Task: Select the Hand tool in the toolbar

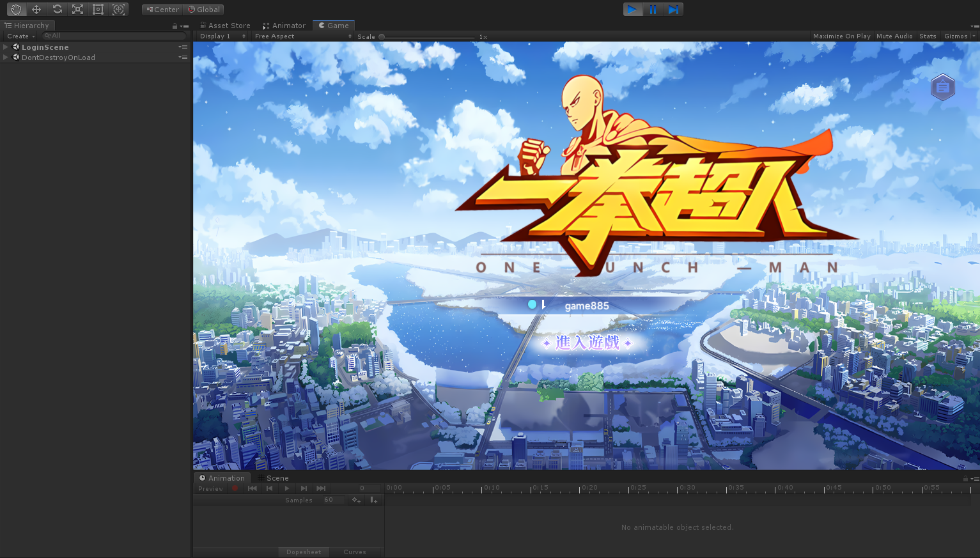Action: [x=15, y=10]
